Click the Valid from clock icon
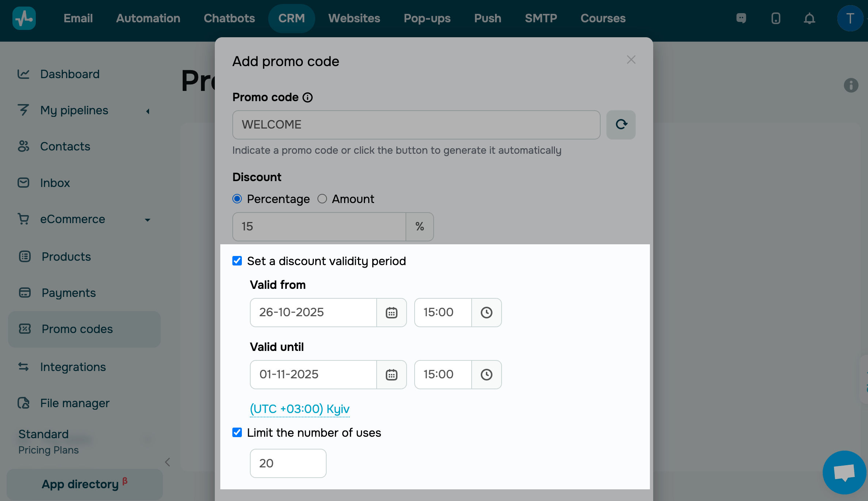Image resolution: width=868 pixels, height=501 pixels. pos(486,313)
